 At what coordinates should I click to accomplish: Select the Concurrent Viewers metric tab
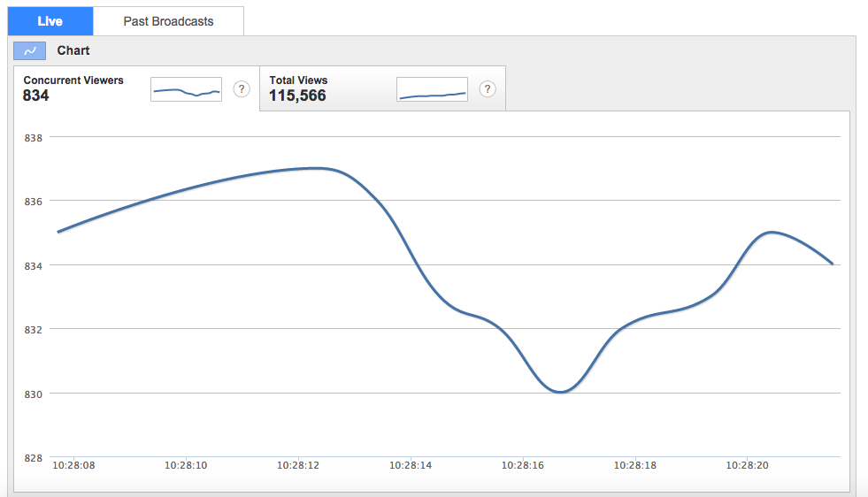(137, 88)
